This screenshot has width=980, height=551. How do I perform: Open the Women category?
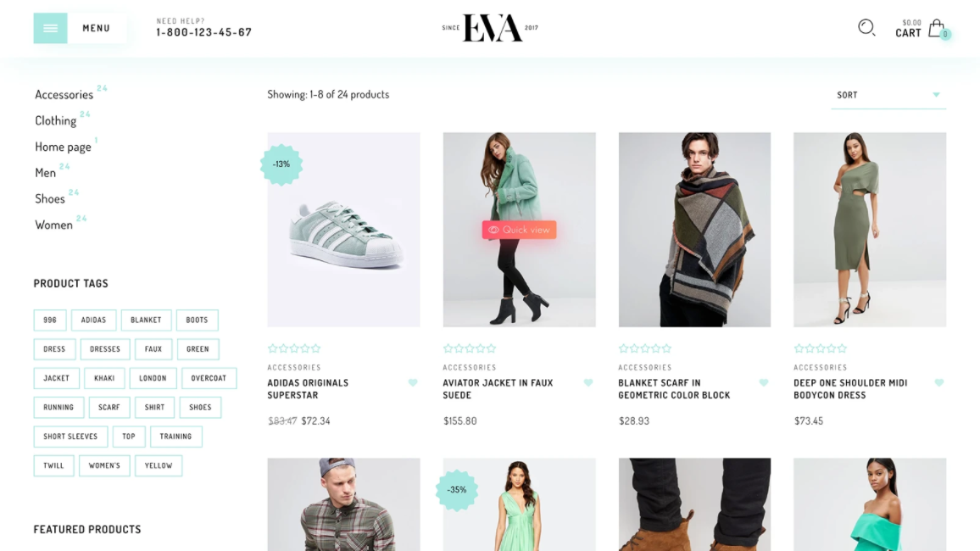coord(53,225)
